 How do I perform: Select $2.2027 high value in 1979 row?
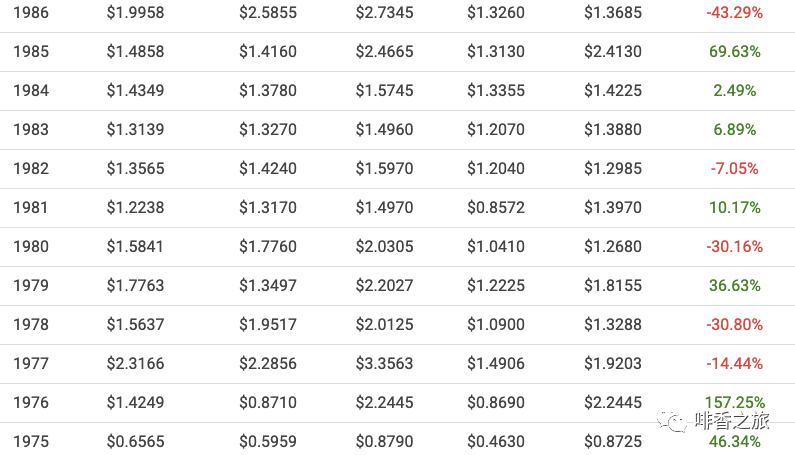384,286
